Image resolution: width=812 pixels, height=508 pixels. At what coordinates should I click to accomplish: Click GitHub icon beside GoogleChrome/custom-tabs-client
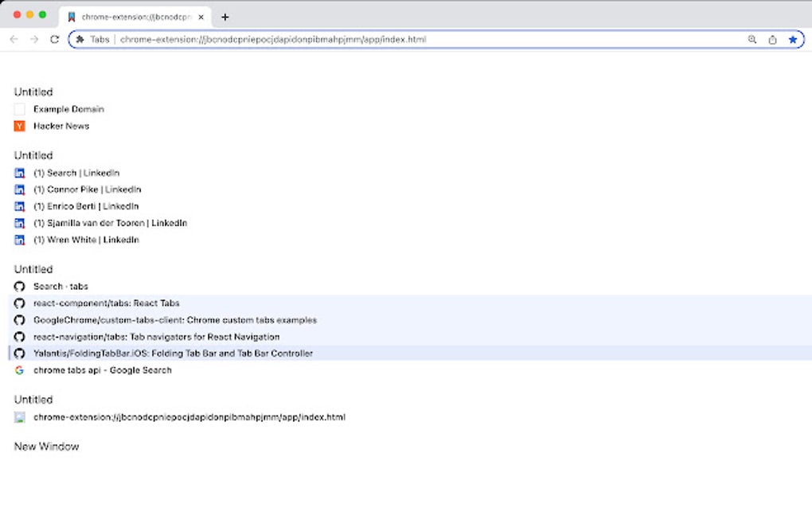point(19,320)
